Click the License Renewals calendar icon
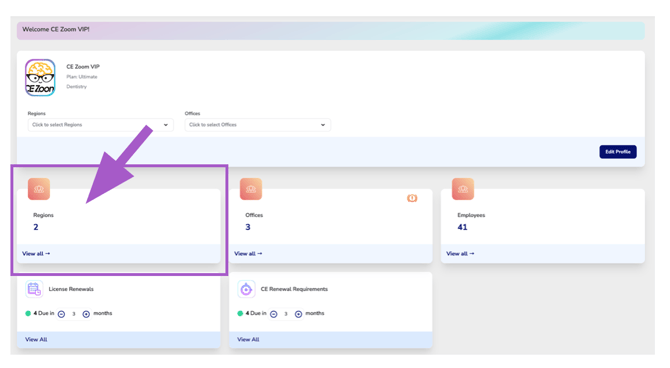 click(34, 289)
